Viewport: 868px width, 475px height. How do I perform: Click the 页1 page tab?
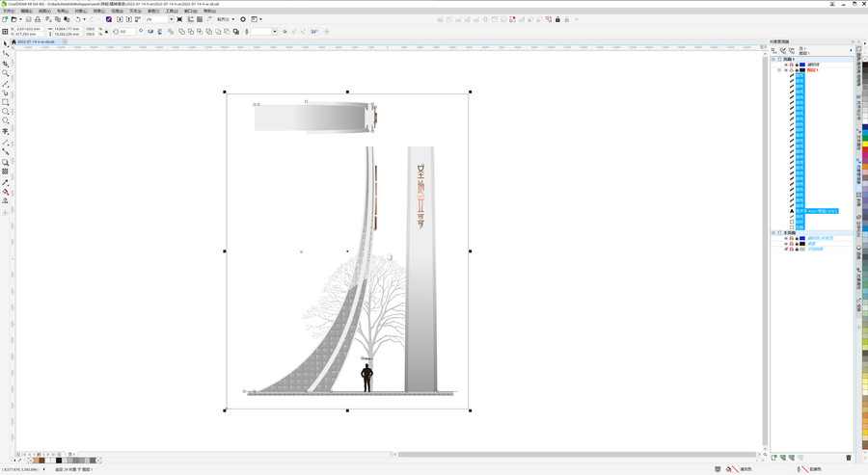coord(71,454)
